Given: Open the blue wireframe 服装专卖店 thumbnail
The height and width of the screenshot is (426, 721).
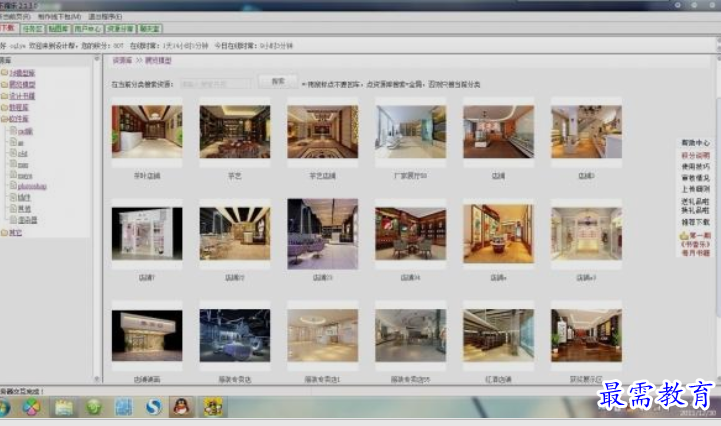Looking at the screenshot, I should (x=235, y=335).
